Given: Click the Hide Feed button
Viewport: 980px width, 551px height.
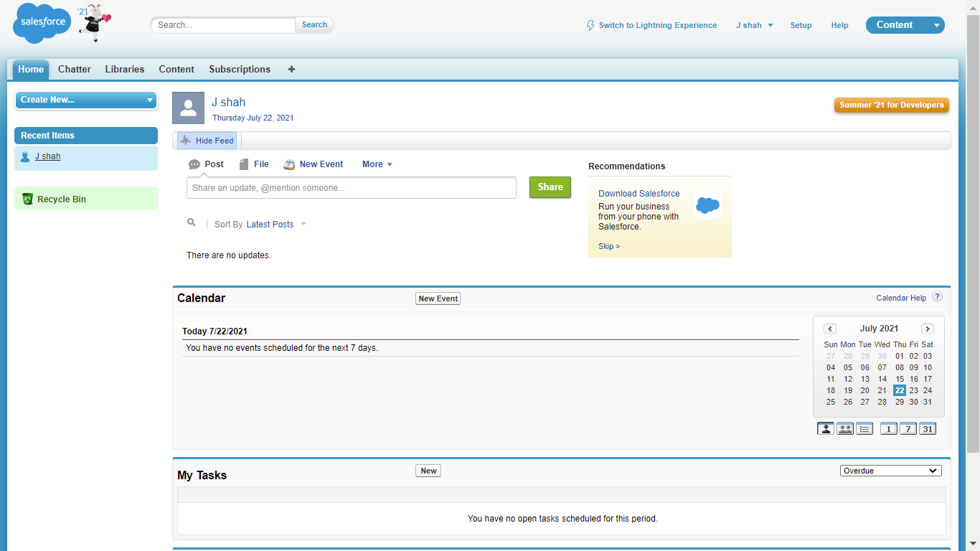Looking at the screenshot, I should (x=207, y=141).
